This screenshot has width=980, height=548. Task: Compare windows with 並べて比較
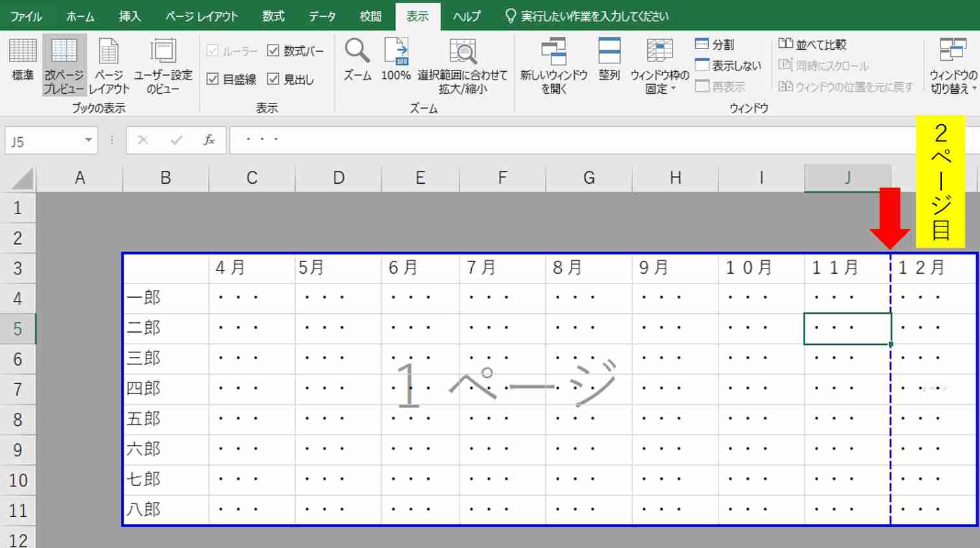(812, 44)
